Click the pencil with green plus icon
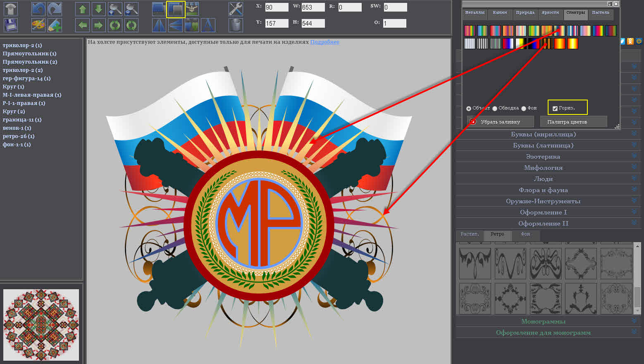Viewport: 644px width, 364px height. [x=55, y=25]
